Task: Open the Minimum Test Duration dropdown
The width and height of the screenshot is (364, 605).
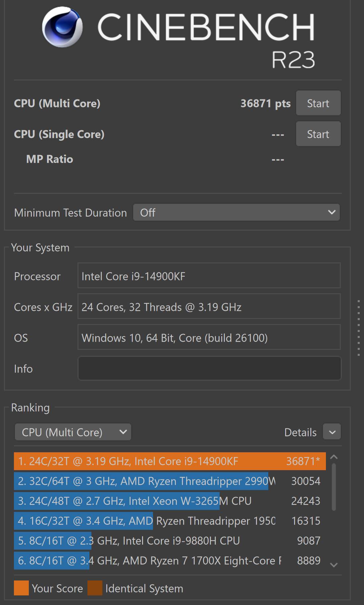Action: tap(236, 212)
